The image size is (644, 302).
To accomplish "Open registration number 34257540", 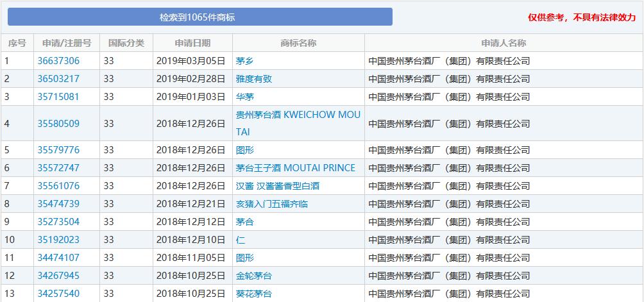I will pos(58,294).
